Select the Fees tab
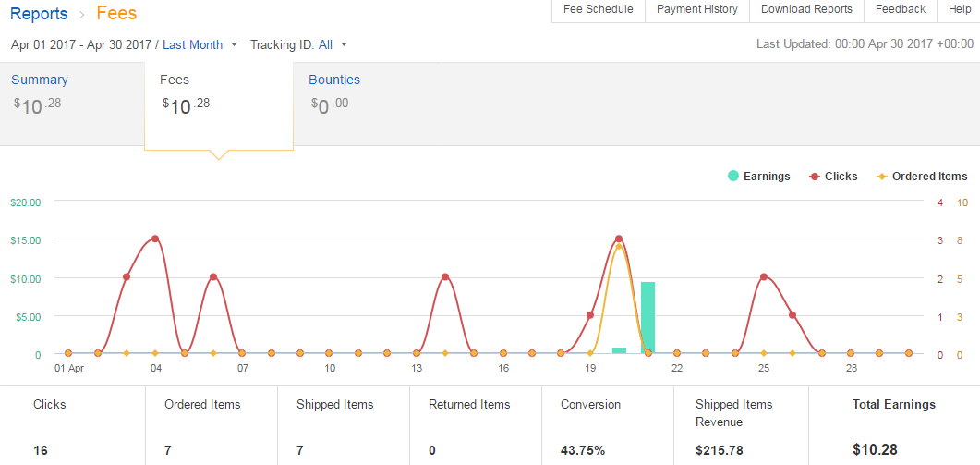 [x=175, y=80]
